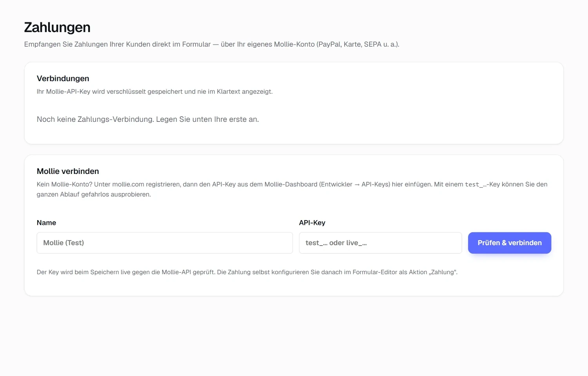The height and width of the screenshot is (376, 588).
Task: Click the API-Key field label
Action: (312, 222)
